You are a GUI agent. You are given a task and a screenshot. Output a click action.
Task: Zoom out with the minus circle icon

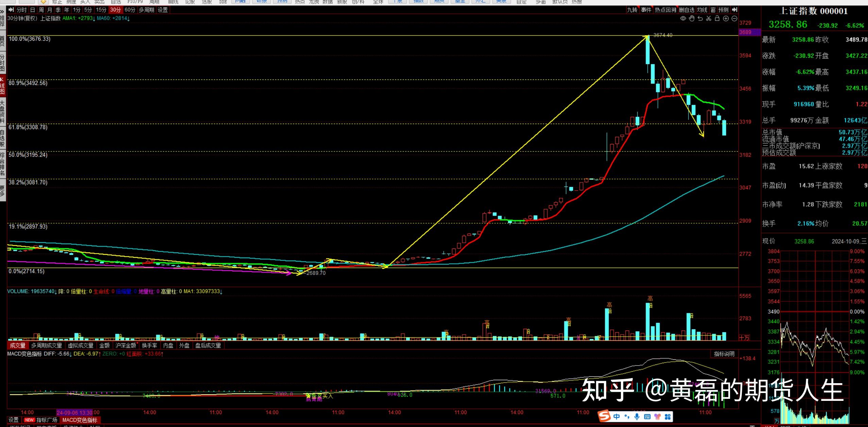(734, 19)
